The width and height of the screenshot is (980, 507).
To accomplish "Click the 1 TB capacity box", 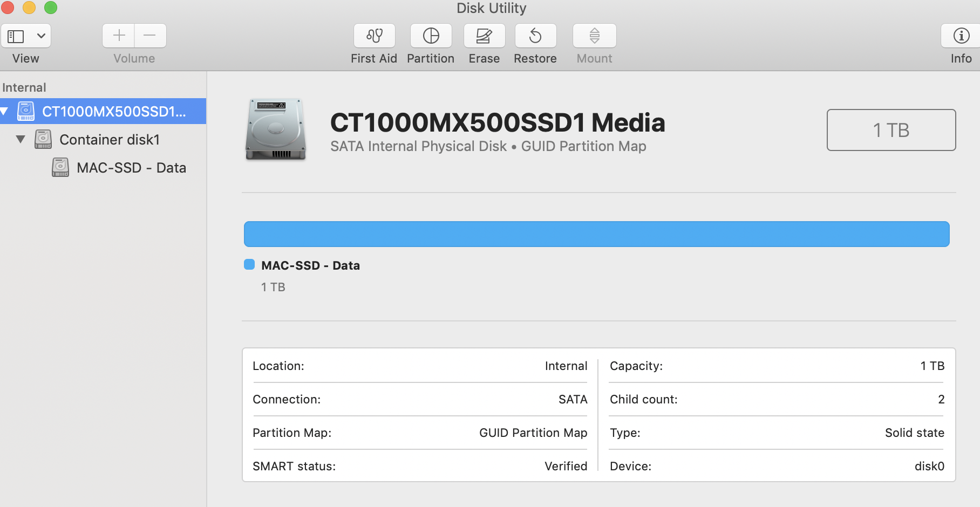I will pos(891,130).
